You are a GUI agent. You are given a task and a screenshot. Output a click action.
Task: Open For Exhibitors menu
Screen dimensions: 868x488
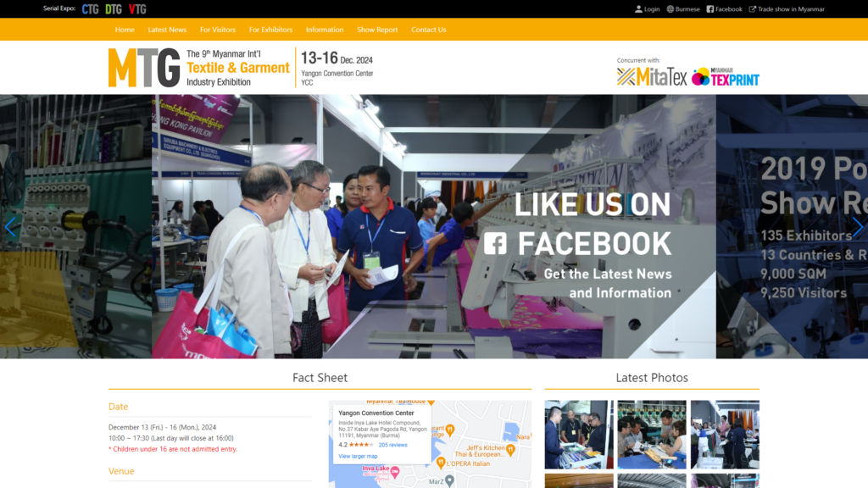coord(270,30)
